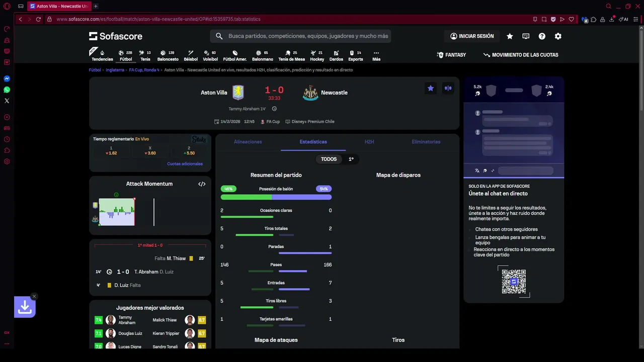Image resolution: width=644 pixels, height=362 pixels.
Task: Select Esports in the sports menu
Action: pos(356,55)
